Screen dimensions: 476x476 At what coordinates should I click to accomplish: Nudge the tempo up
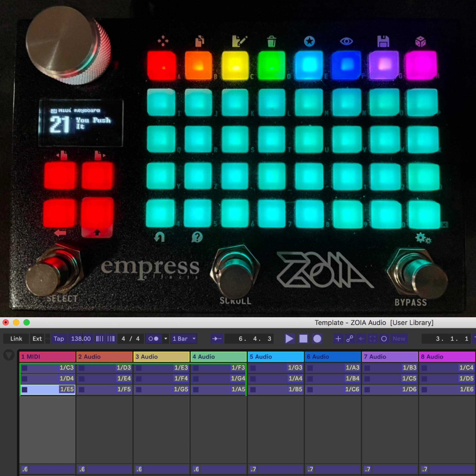[111, 338]
